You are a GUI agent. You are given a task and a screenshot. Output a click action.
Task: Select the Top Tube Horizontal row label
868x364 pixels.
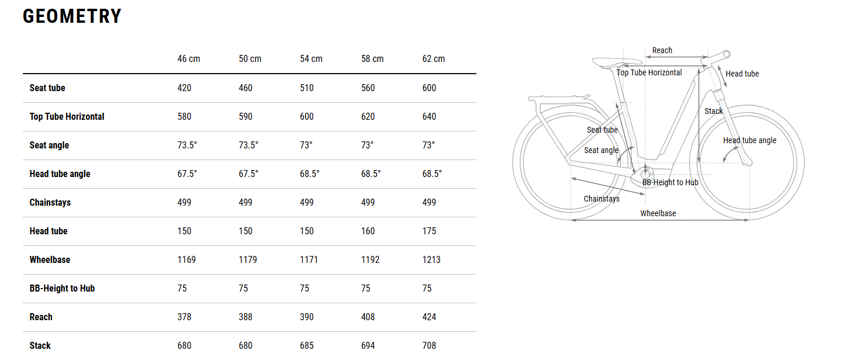pos(67,117)
